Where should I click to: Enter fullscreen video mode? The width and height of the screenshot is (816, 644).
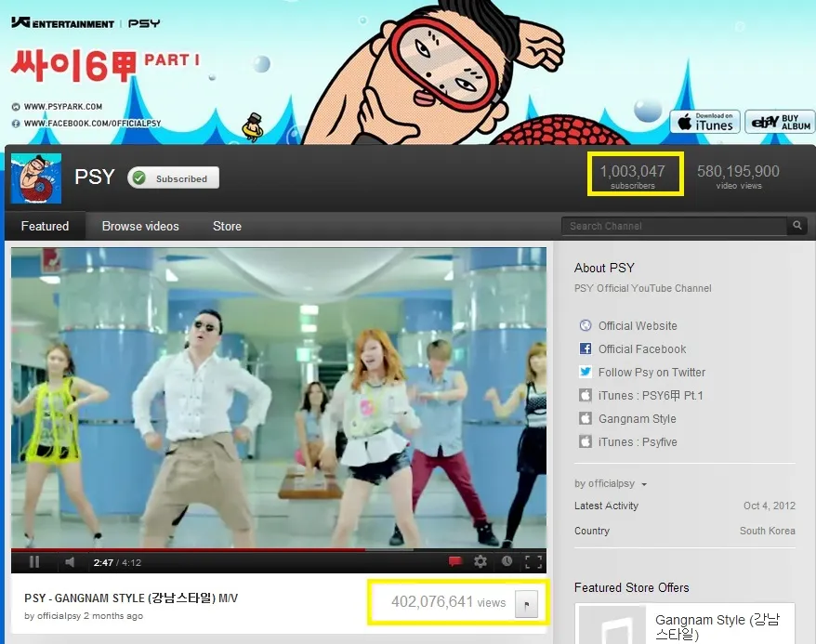point(533,561)
